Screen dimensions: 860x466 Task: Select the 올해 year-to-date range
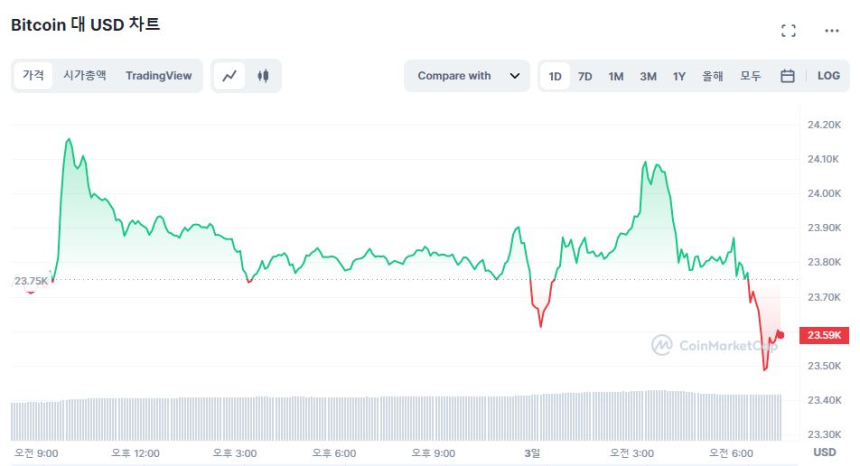pyautogui.click(x=712, y=76)
